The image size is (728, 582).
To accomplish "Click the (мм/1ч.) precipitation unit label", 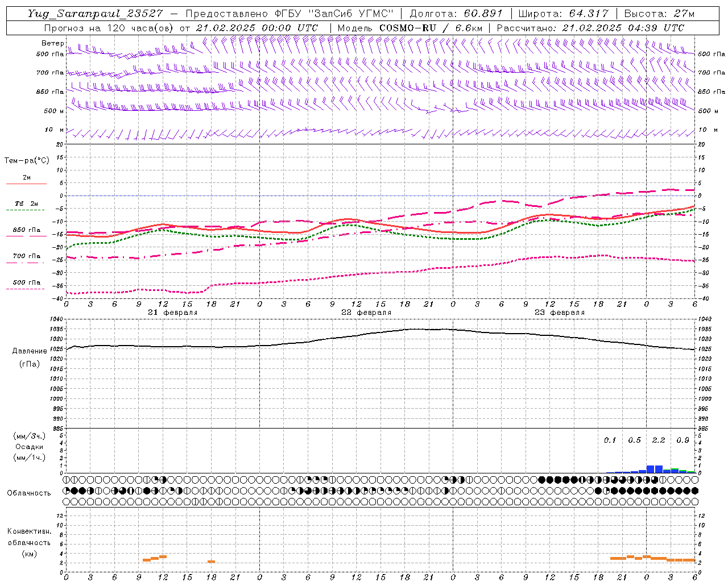I will click(29, 457).
